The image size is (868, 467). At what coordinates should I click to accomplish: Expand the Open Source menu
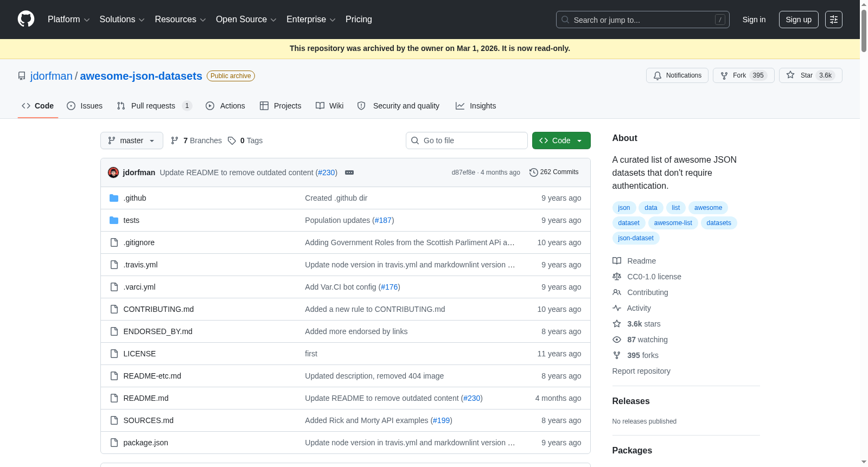[x=246, y=20]
